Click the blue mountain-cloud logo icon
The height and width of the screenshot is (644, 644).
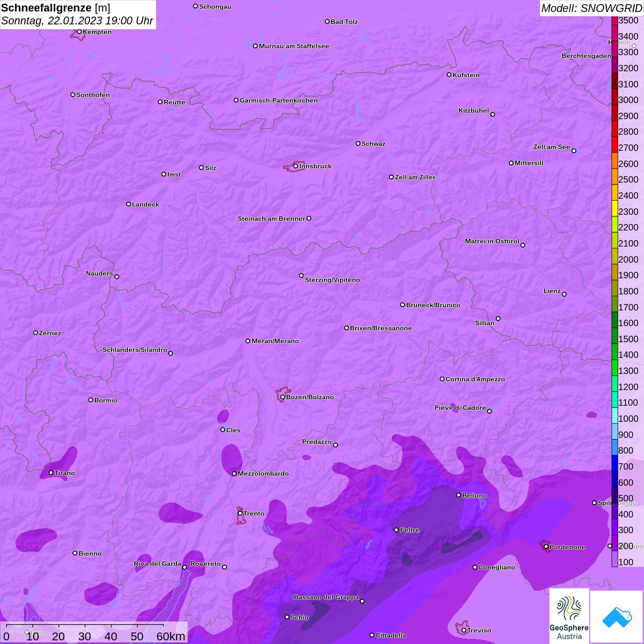(617, 616)
